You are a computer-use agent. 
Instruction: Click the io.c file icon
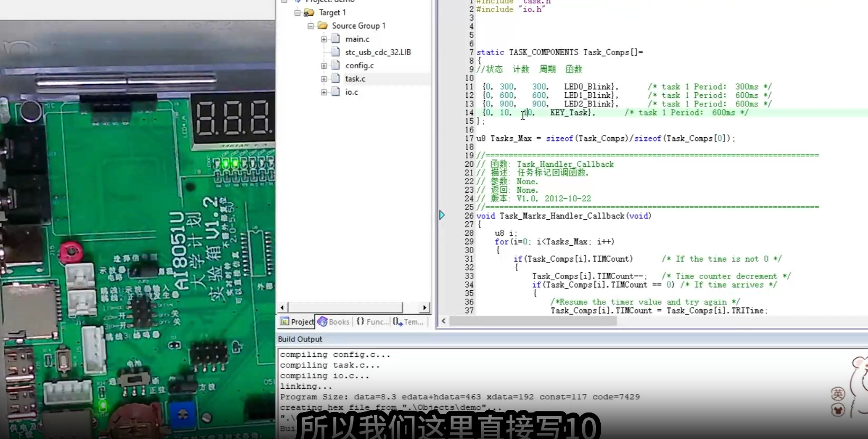[x=336, y=92]
